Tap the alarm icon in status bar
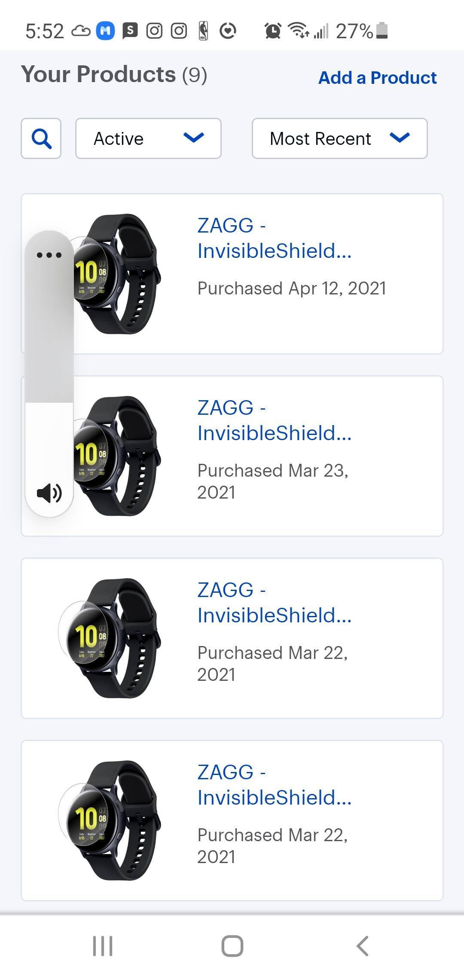Screen dimensions: 464x980 272,31
